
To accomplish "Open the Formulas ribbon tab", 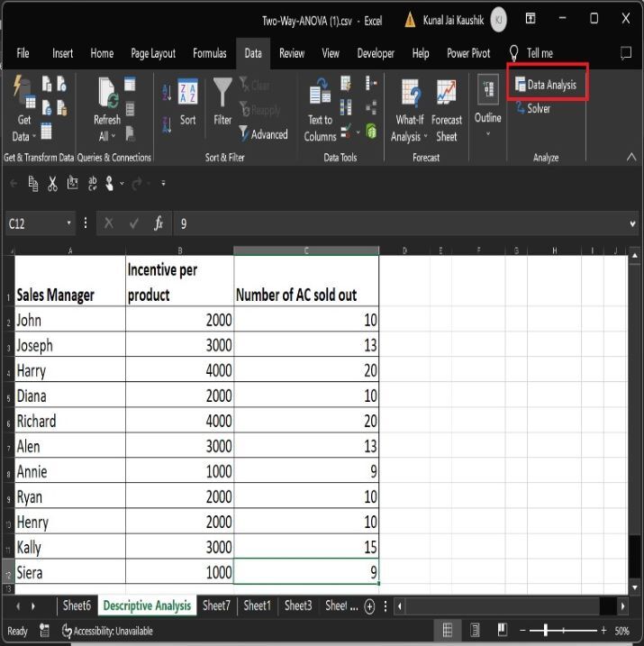I will coord(209,53).
